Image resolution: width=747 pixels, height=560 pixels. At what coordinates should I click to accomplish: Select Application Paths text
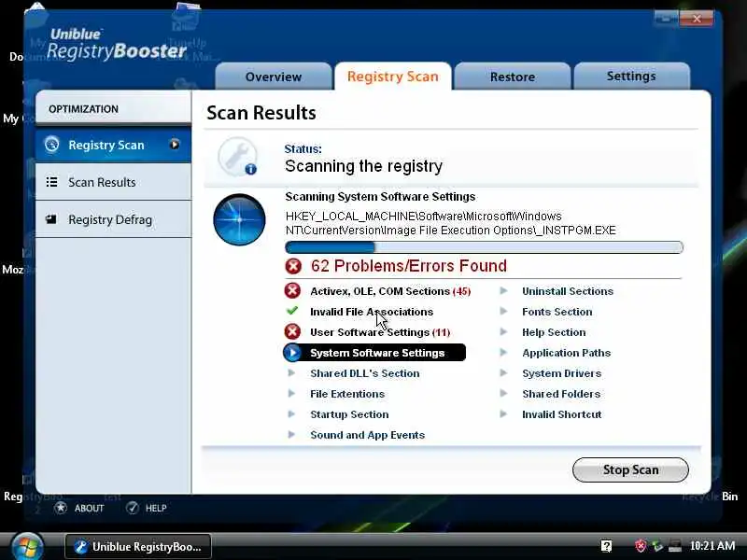coord(566,353)
